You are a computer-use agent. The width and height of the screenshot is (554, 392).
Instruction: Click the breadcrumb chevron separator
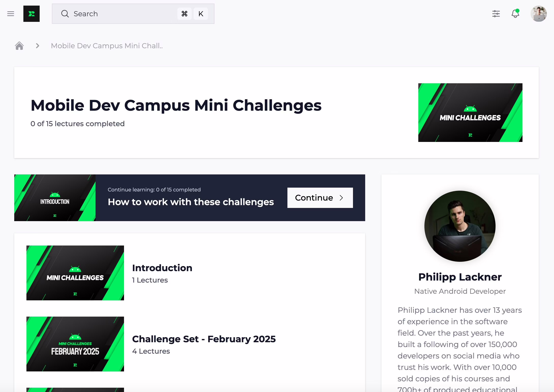click(38, 46)
